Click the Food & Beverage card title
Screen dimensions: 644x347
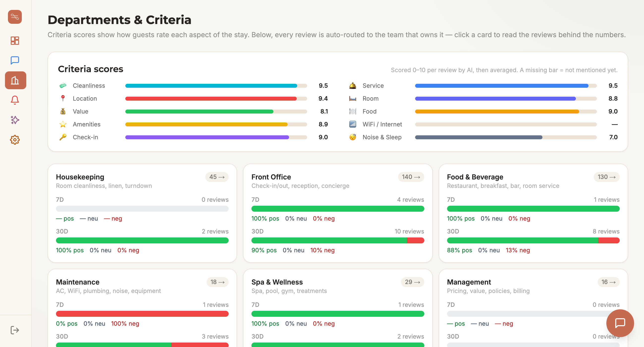[x=475, y=177]
